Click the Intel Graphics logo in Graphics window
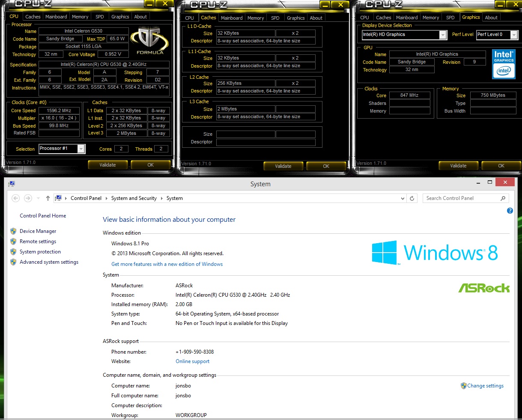The height and width of the screenshot is (420, 522). click(x=504, y=65)
